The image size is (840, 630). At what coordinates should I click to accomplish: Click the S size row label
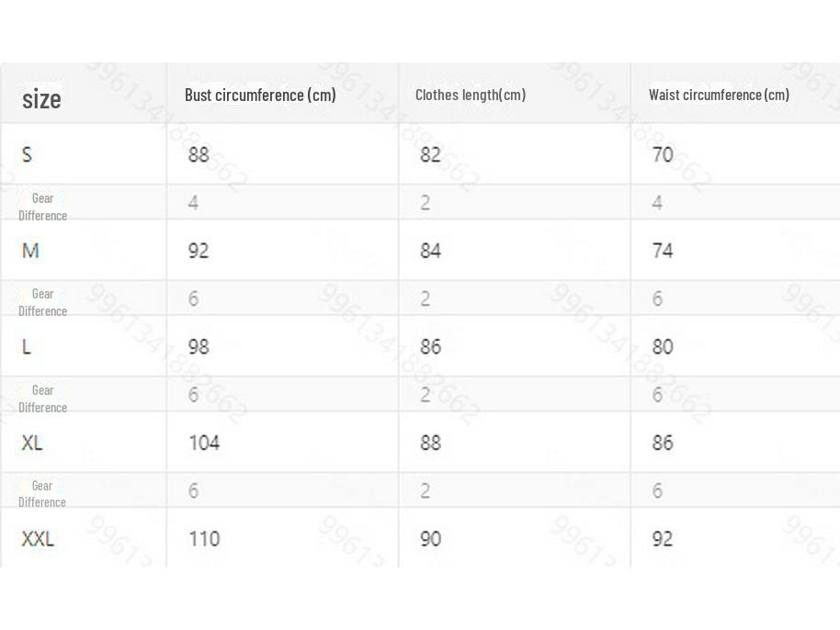(x=28, y=154)
